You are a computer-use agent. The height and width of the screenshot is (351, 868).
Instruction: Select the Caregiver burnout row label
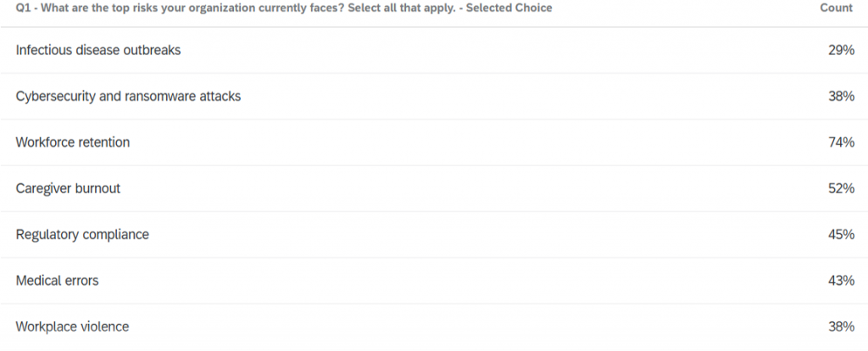(x=68, y=189)
